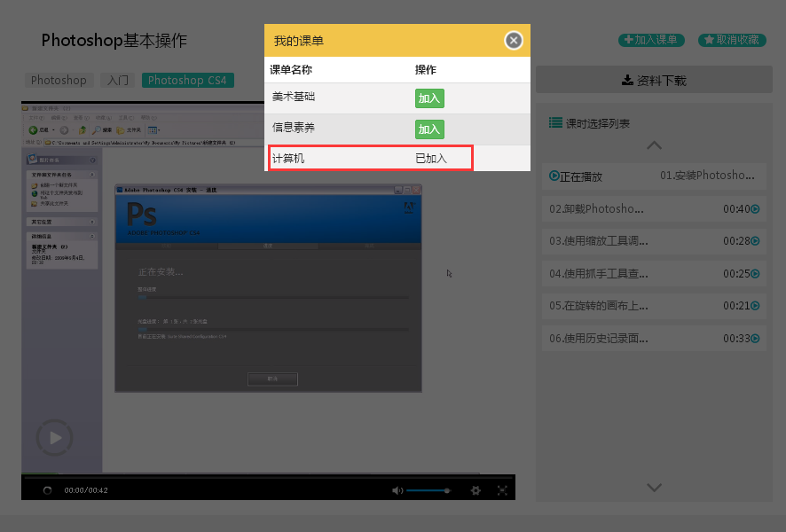Click the 信息素养 list name
786x532 pixels.
point(294,128)
